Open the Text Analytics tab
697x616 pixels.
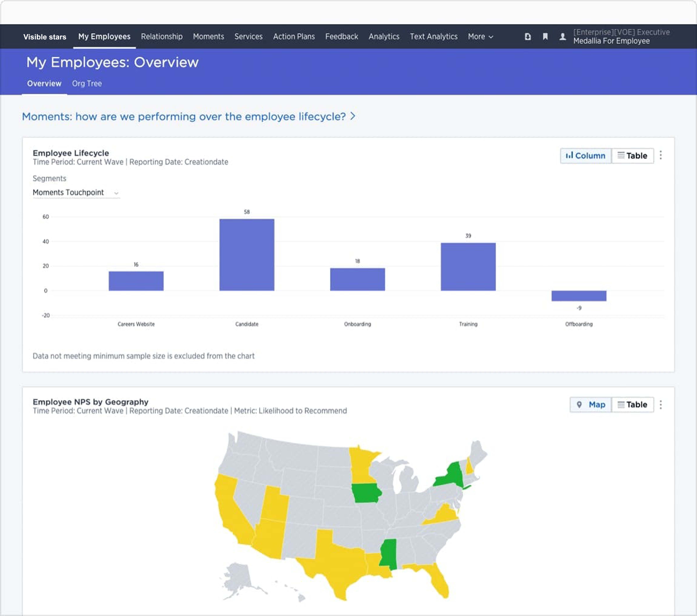click(433, 37)
